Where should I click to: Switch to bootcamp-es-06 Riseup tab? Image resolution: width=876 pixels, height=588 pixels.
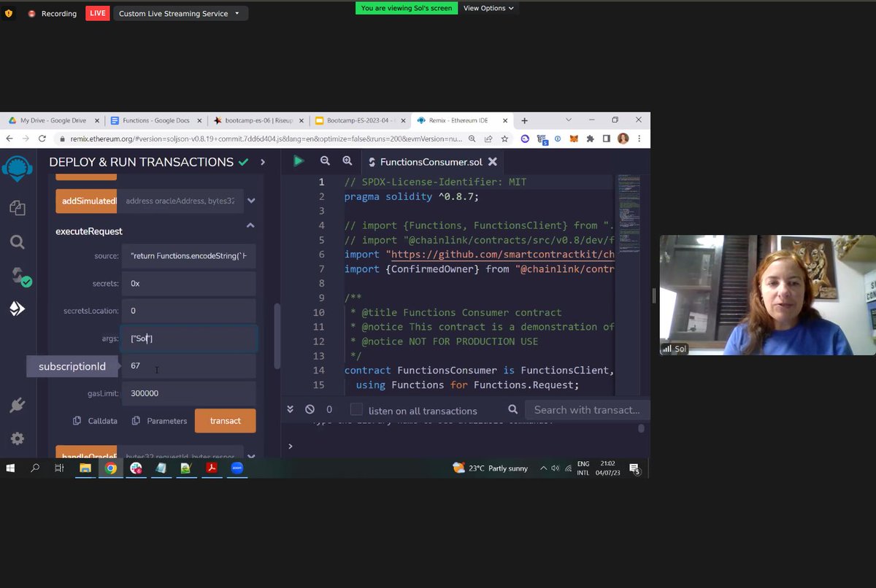[x=258, y=120]
